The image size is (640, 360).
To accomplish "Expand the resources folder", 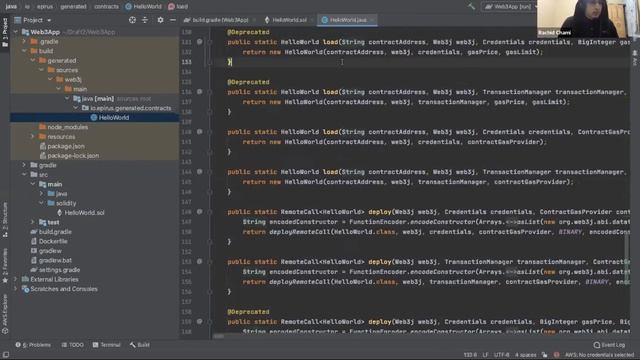I will click(33, 136).
